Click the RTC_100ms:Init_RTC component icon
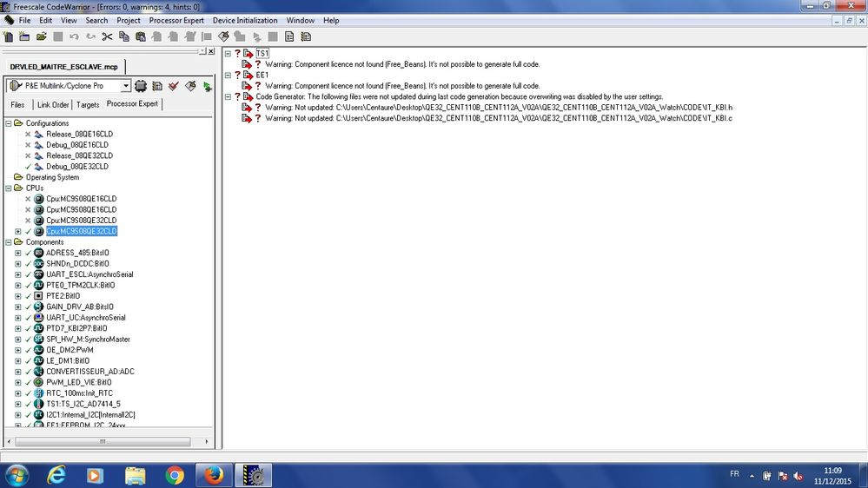The image size is (868, 488). tap(39, 392)
